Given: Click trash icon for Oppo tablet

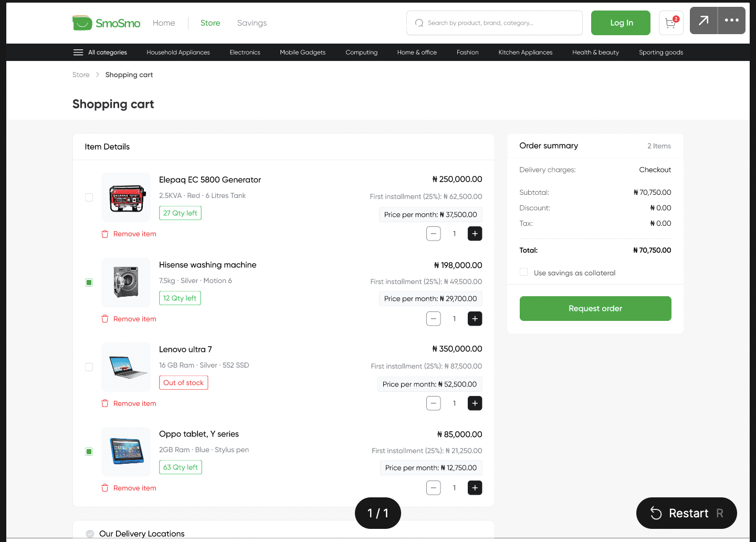Looking at the screenshot, I should (105, 488).
